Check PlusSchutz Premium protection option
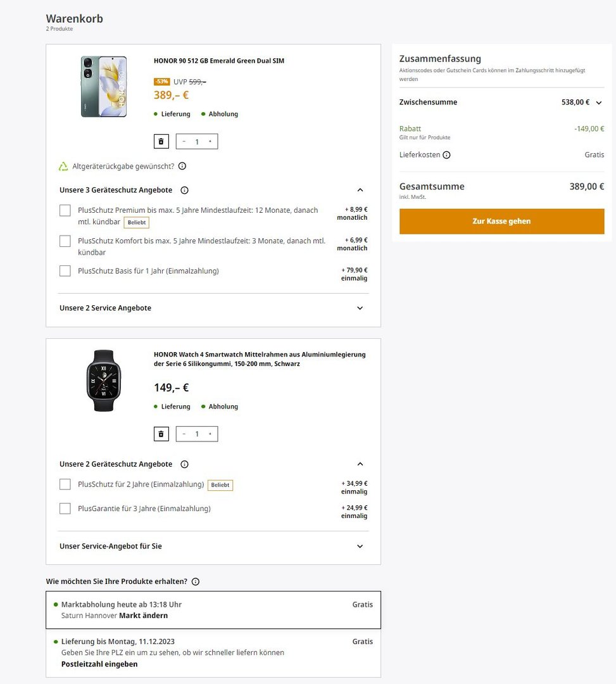The width and height of the screenshot is (616, 684). 65,210
